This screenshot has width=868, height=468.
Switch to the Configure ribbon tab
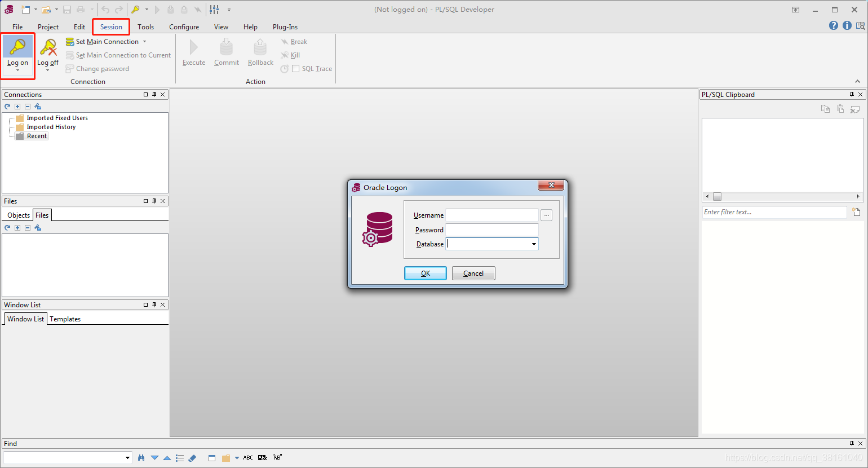[184, 27]
